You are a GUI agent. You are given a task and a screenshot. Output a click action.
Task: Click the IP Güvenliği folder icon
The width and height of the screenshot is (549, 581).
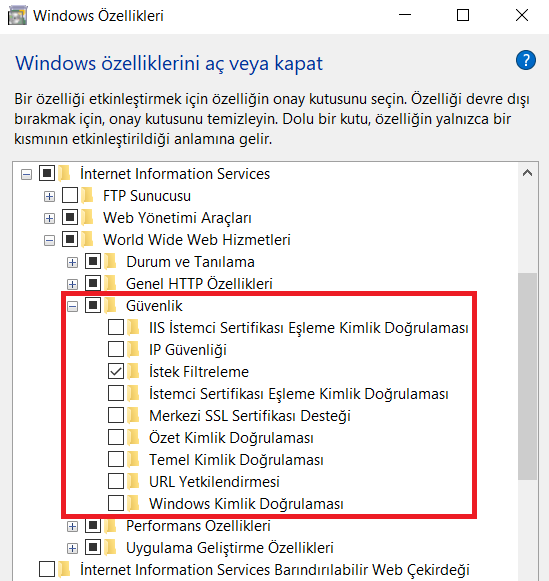pos(134,349)
